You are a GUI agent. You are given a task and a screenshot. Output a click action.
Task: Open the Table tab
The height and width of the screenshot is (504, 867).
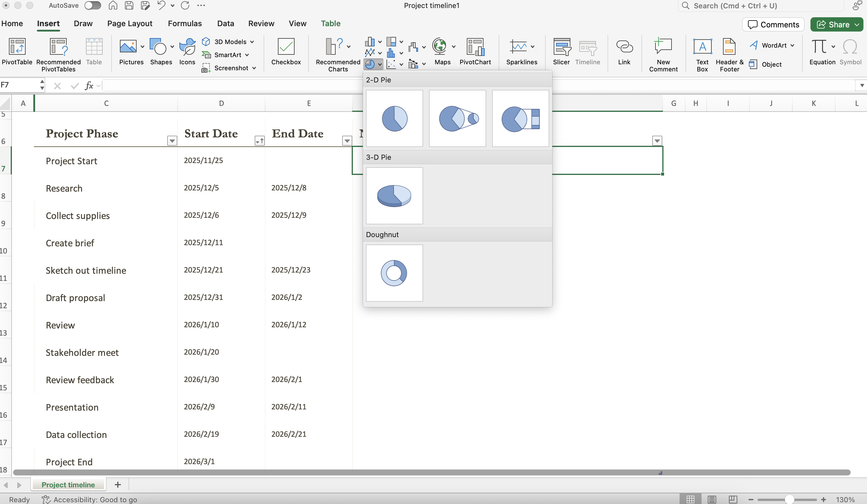coord(331,24)
